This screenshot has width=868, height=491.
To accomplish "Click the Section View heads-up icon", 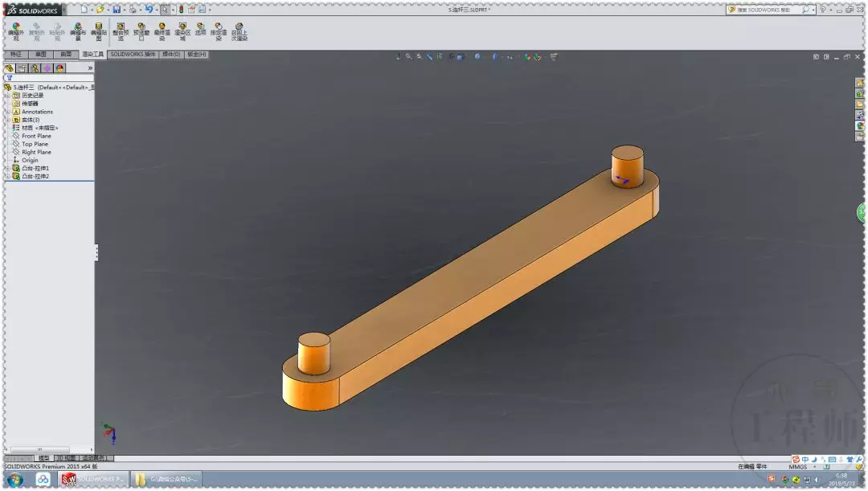I will [x=440, y=56].
